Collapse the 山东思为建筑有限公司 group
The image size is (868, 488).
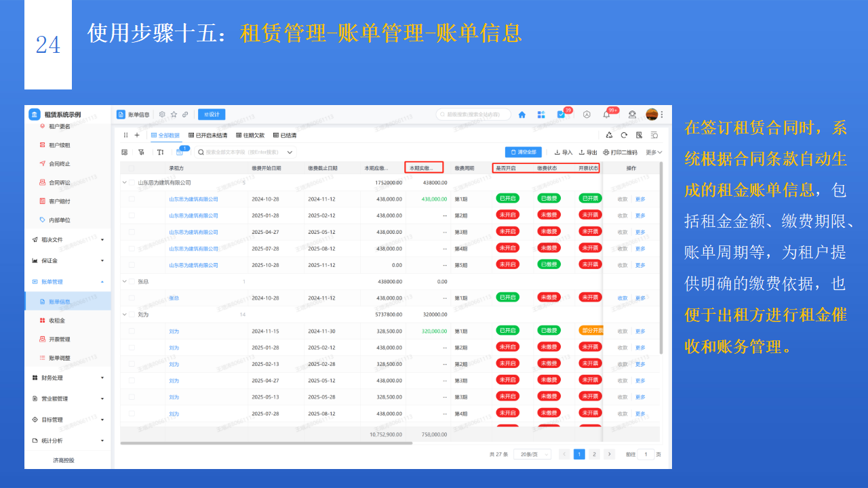click(x=125, y=182)
